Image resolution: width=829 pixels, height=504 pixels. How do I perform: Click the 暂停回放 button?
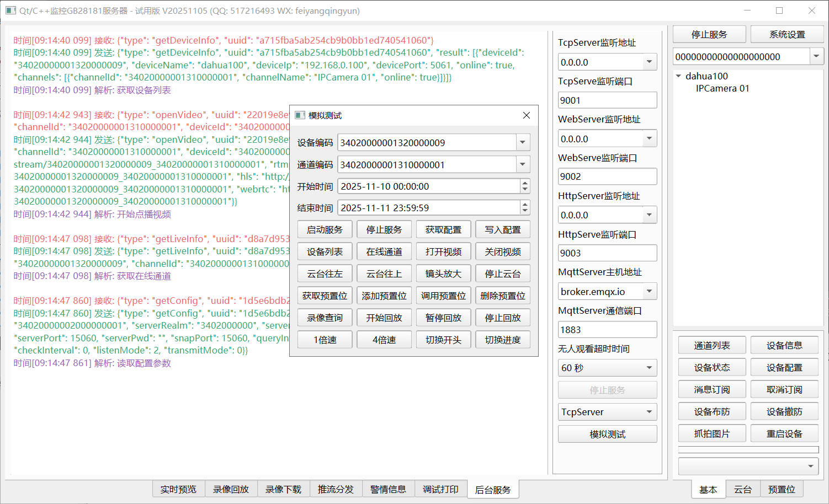(x=443, y=318)
